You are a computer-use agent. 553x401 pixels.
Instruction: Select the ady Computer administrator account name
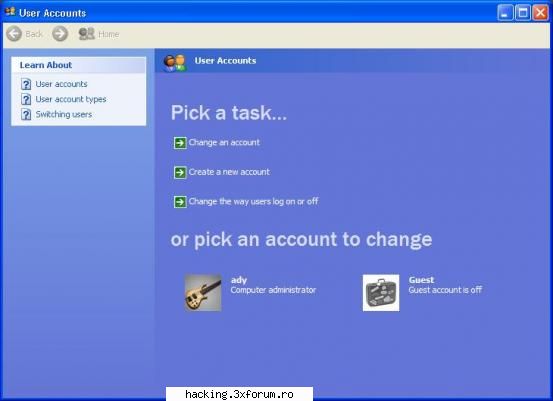pos(239,280)
